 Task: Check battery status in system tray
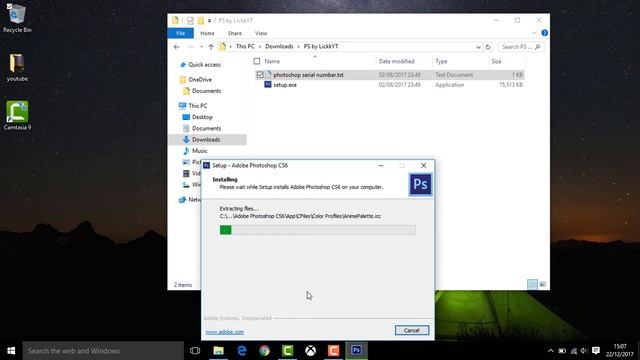pos(562,351)
